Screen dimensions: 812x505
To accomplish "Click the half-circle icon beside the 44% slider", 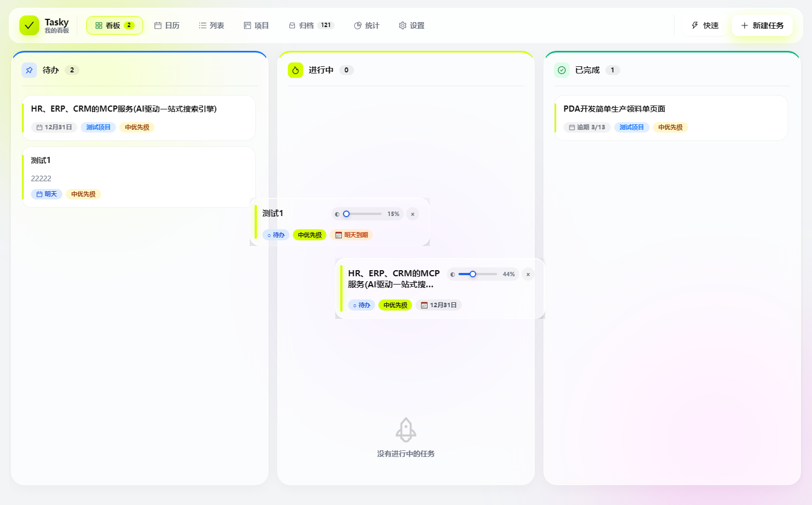I will (453, 275).
